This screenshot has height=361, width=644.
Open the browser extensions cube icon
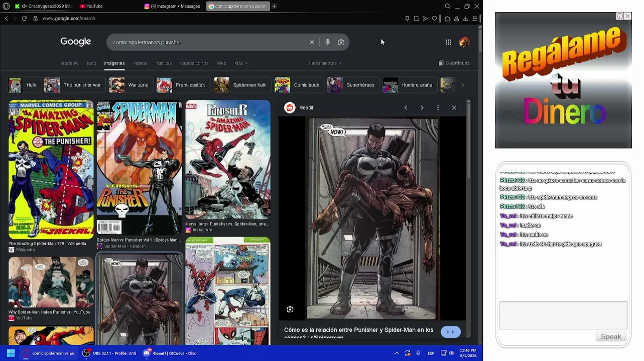pyautogui.click(x=447, y=19)
